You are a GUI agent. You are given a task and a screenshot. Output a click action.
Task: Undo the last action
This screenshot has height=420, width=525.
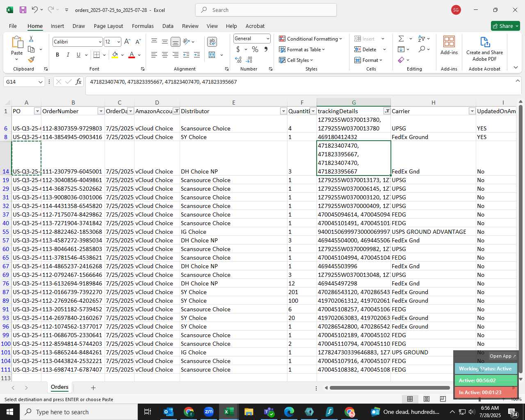point(35,10)
